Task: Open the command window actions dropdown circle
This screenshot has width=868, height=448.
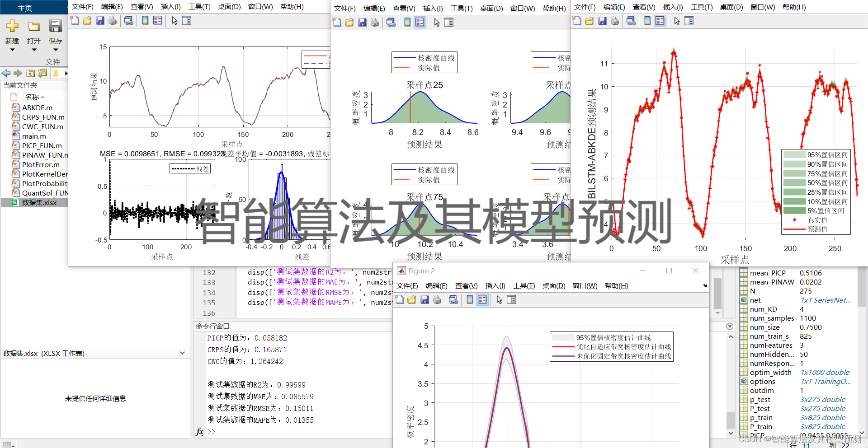Action: tap(730, 326)
